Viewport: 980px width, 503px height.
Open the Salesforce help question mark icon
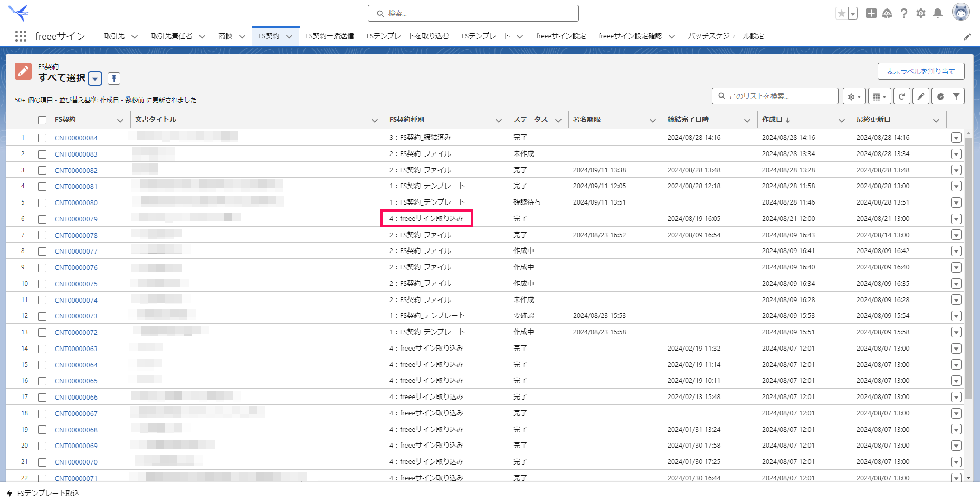coord(904,13)
